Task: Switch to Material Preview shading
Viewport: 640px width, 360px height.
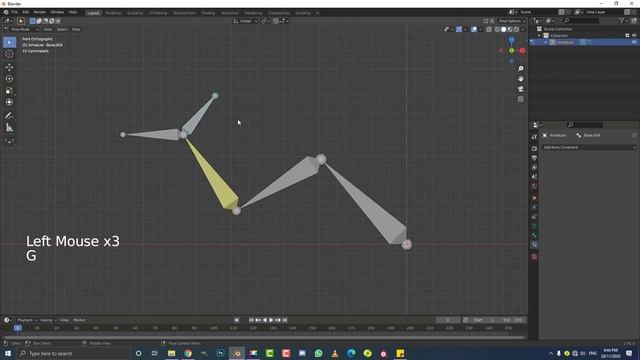Action: coord(510,29)
